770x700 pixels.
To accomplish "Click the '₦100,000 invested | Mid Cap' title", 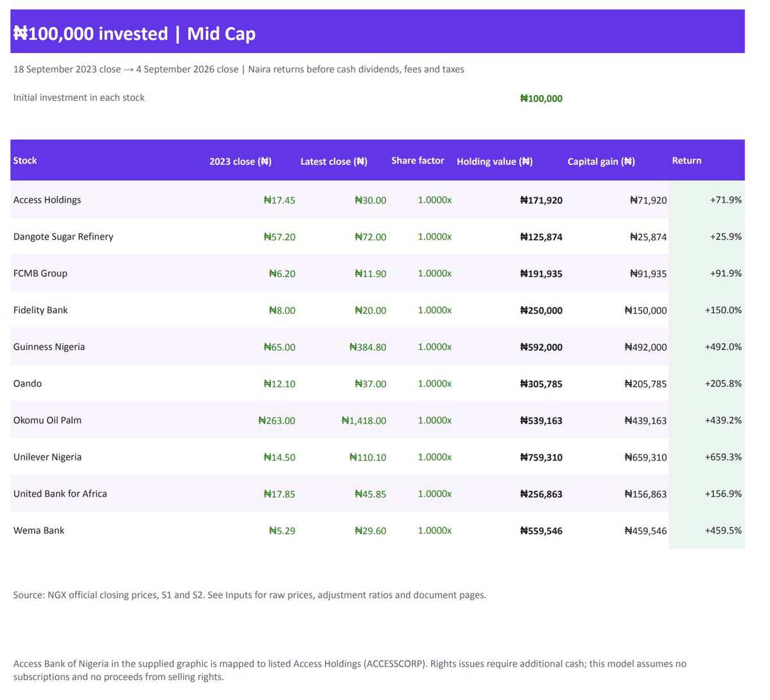I will point(134,33).
